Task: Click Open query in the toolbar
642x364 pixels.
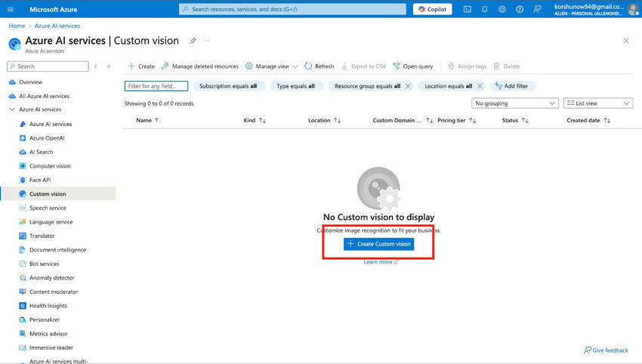Action: coord(412,66)
